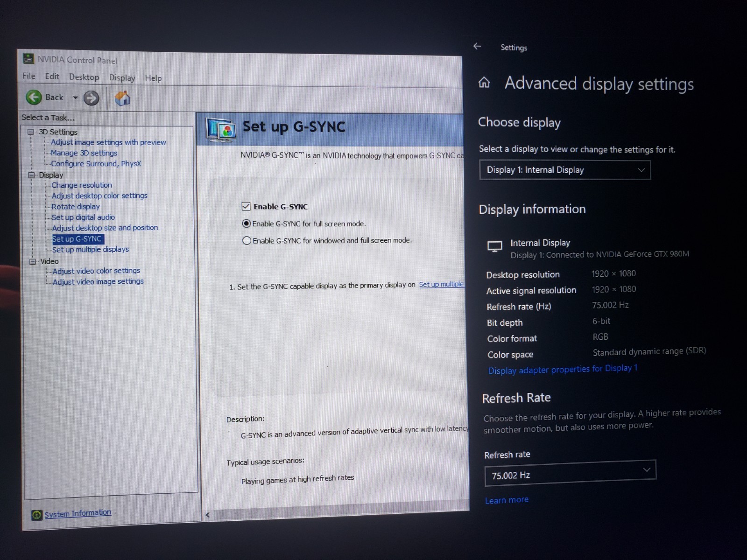Select Set up G-SYNC tree item
This screenshot has width=747, height=560.
coord(77,239)
